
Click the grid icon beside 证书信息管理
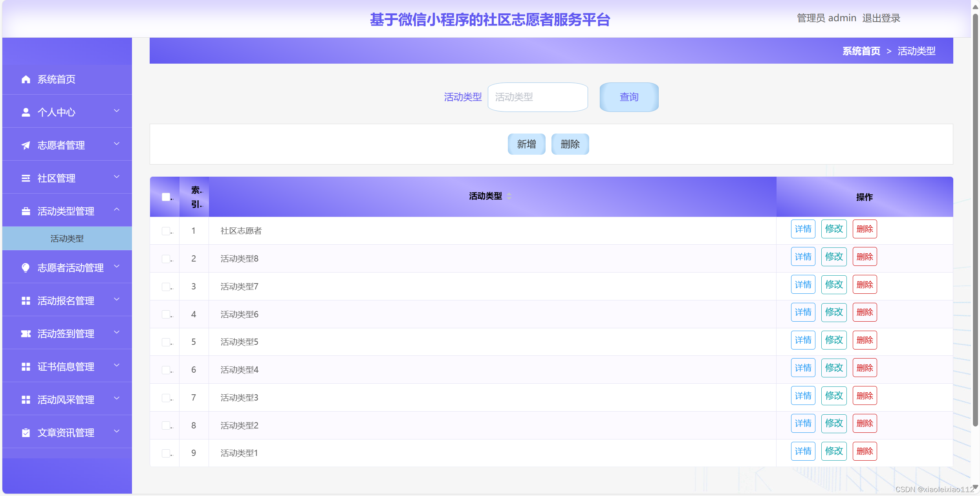[x=26, y=367]
